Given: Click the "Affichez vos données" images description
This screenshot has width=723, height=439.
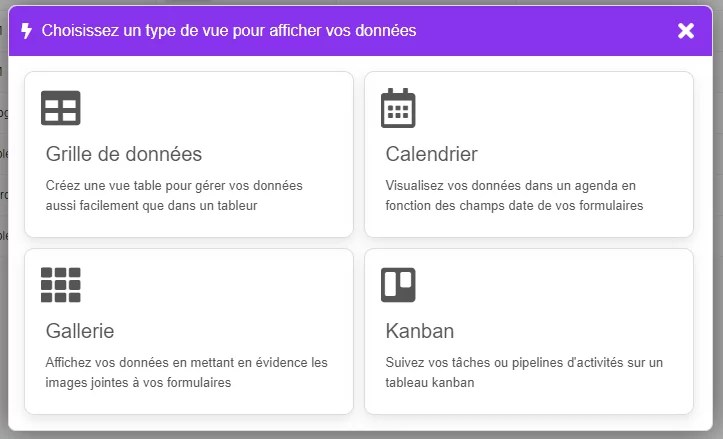Looking at the screenshot, I should click(186, 372).
